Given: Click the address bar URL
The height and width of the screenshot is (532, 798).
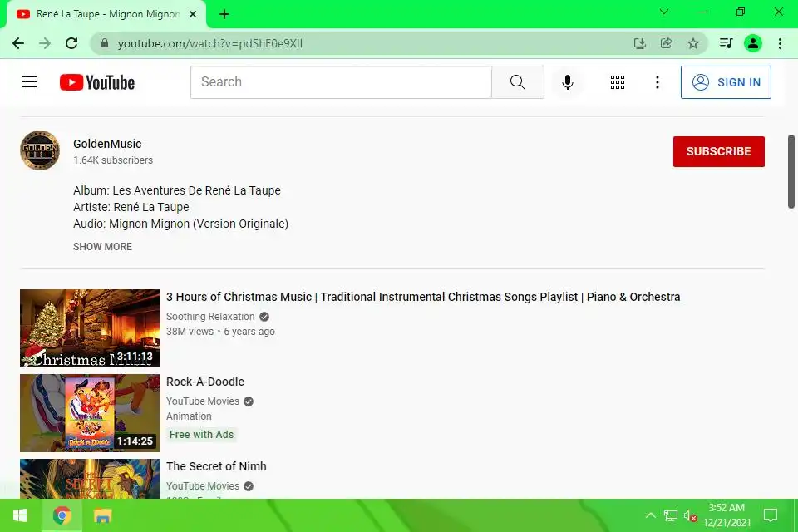Looking at the screenshot, I should 210,43.
